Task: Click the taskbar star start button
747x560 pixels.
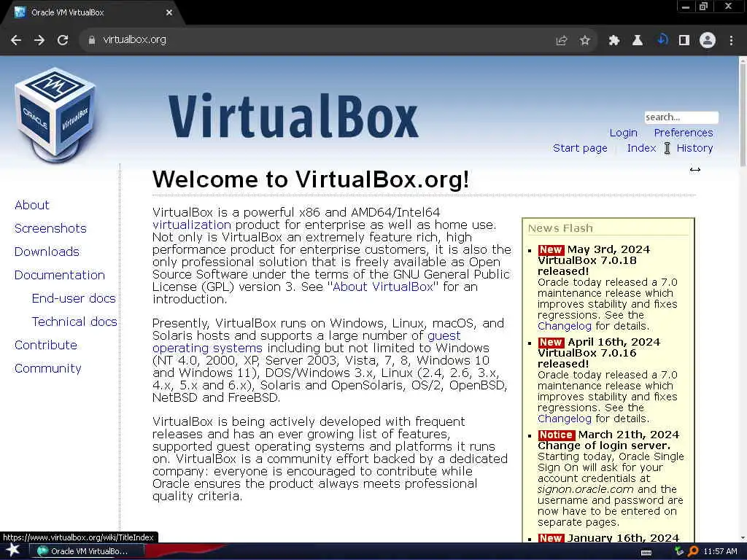Action: pyautogui.click(x=13, y=551)
